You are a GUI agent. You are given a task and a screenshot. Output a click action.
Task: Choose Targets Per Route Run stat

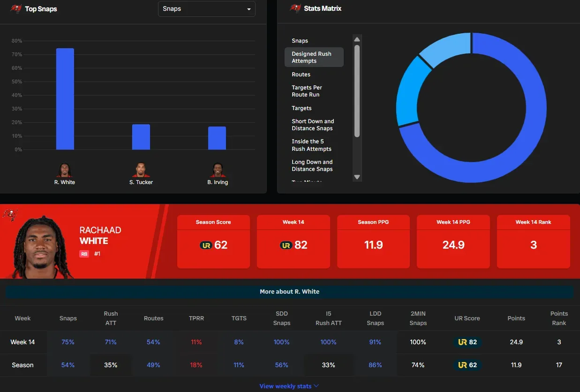click(x=307, y=91)
